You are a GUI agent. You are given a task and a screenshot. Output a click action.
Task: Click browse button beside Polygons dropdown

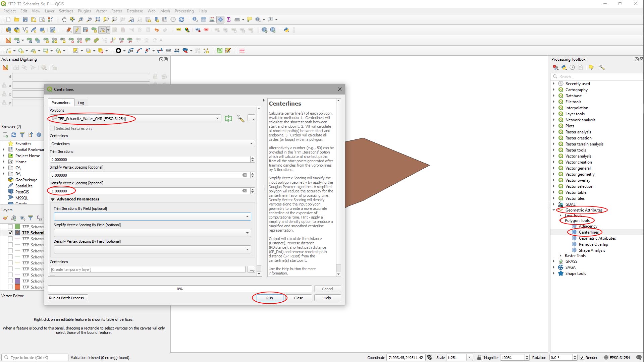252,118
